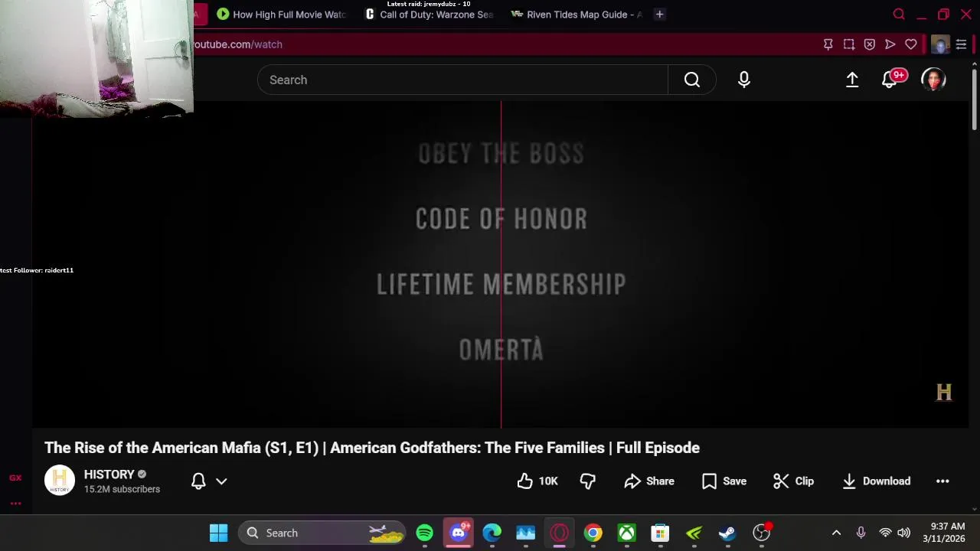The height and width of the screenshot is (551, 980).
Task: Click the Windows taskbar Search box
Action: click(x=322, y=533)
